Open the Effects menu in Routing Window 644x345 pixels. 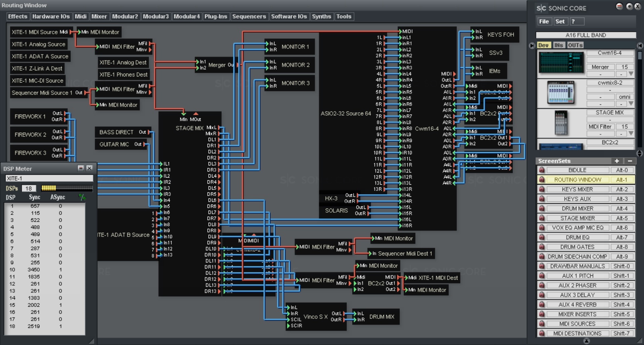[18, 17]
